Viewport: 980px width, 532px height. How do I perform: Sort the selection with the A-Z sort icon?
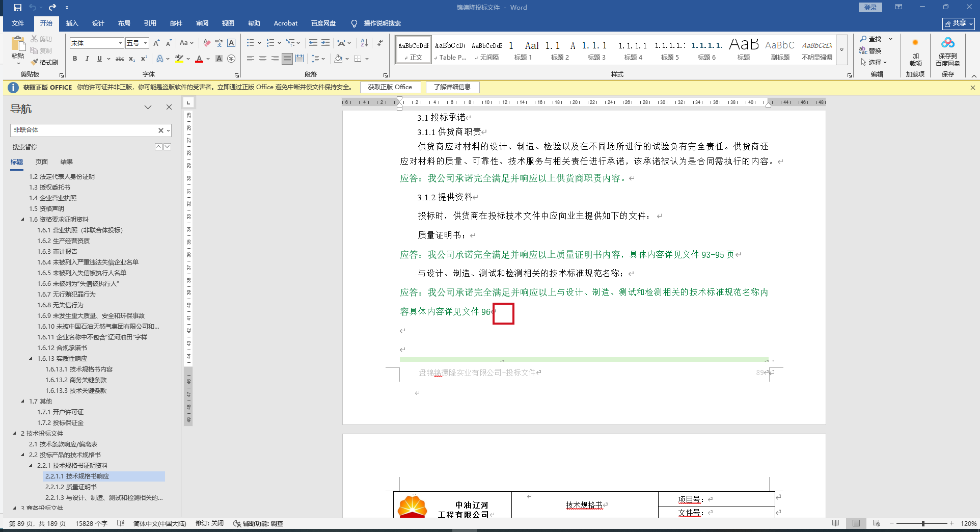(x=364, y=43)
